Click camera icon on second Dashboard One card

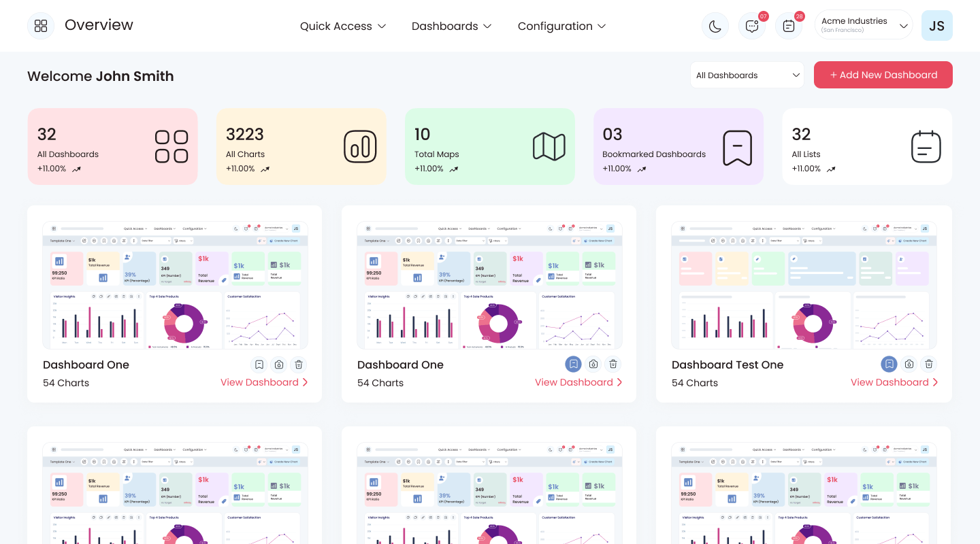tap(593, 364)
